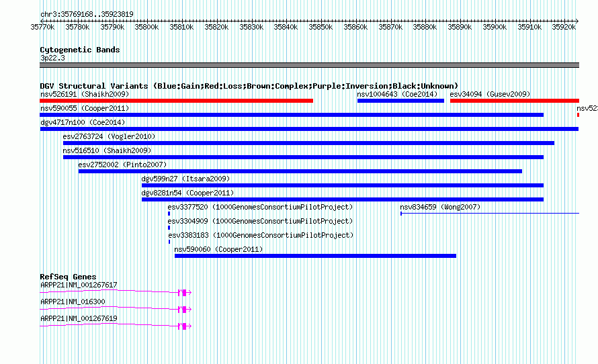Select the 3p22.3 band label

52,58
